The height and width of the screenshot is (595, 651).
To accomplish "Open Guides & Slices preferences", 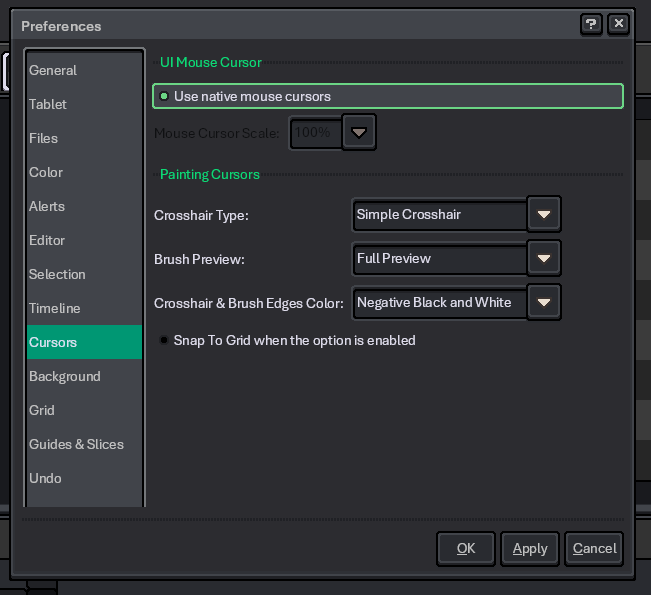I will pyautogui.click(x=77, y=445).
